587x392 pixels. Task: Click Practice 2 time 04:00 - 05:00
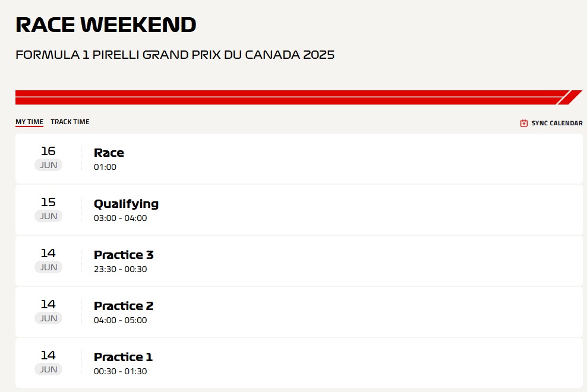pos(120,320)
